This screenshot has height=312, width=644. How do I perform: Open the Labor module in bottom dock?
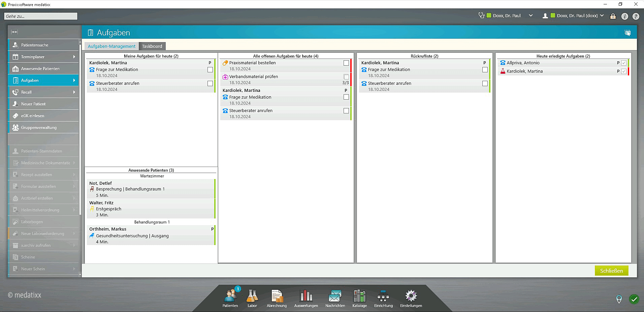tap(252, 298)
